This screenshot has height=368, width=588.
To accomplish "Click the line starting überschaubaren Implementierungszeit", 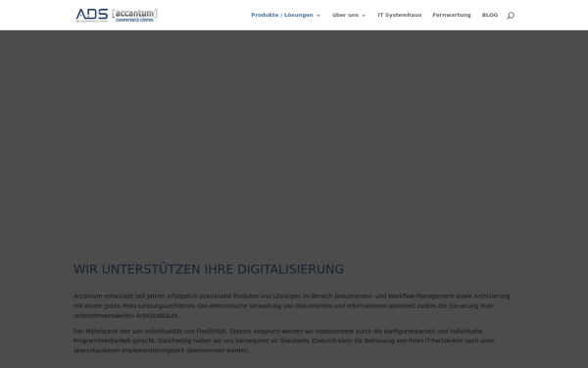I will coord(162,350).
